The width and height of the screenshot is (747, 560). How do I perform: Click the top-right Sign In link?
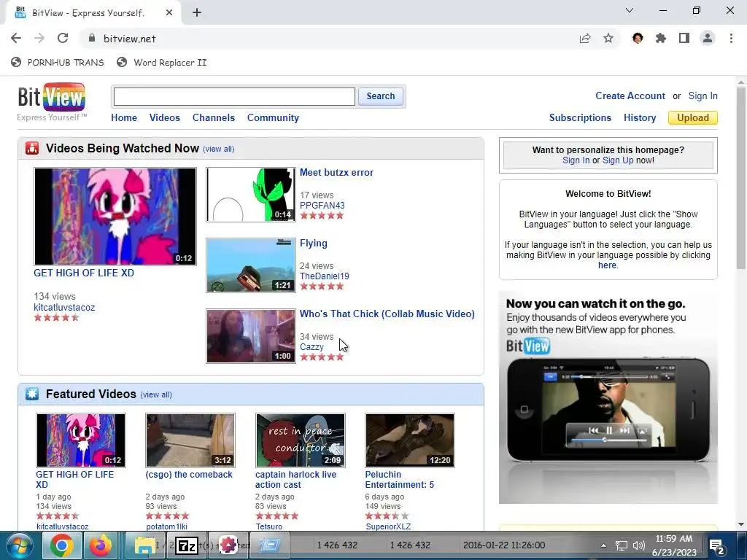coord(703,96)
